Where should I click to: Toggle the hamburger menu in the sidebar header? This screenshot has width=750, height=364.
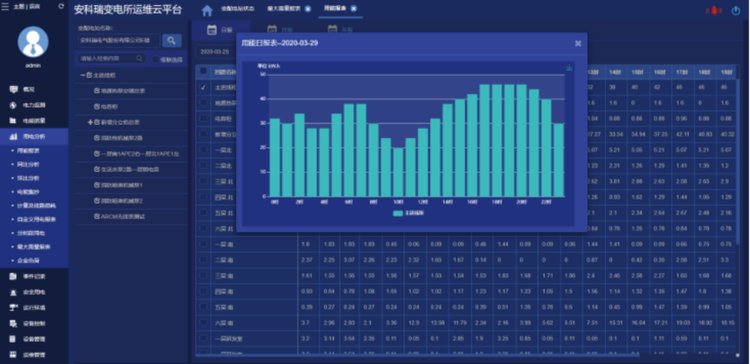pyautogui.click(x=5, y=6)
